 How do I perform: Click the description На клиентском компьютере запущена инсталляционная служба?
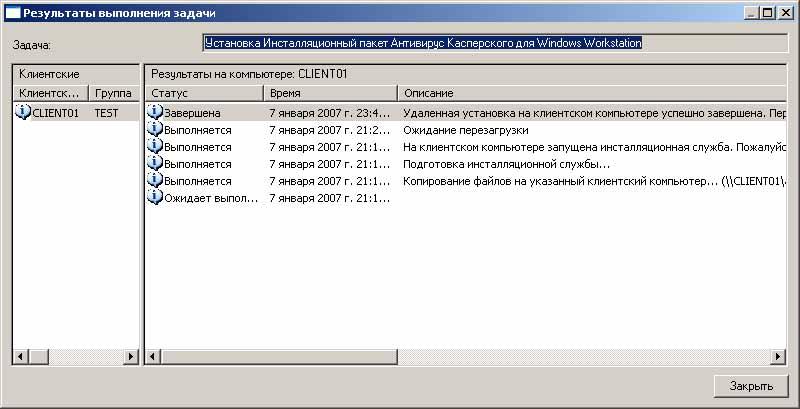coord(594,147)
